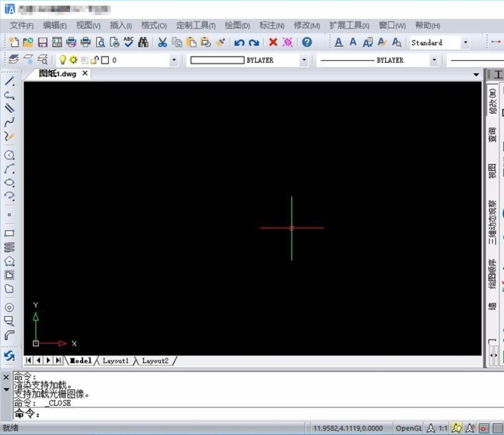Image resolution: width=504 pixels, height=435 pixels.
Task: Open print preview magnifier page icon
Action: point(100,42)
